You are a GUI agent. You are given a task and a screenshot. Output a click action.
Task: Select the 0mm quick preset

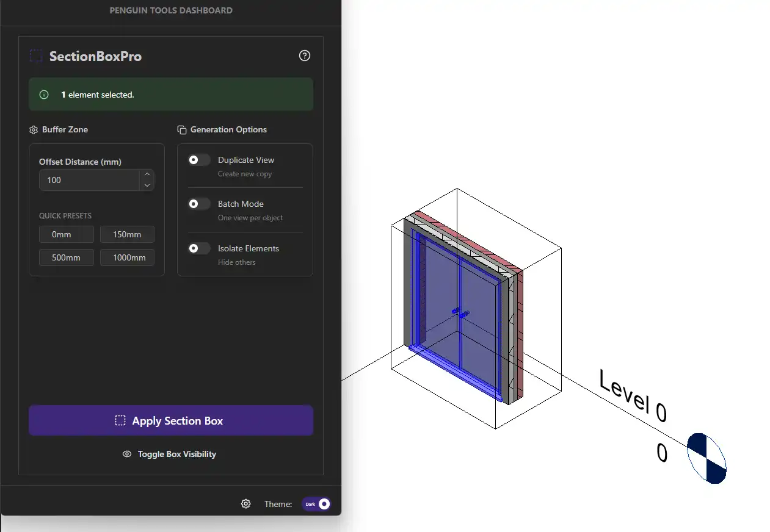pyautogui.click(x=67, y=234)
